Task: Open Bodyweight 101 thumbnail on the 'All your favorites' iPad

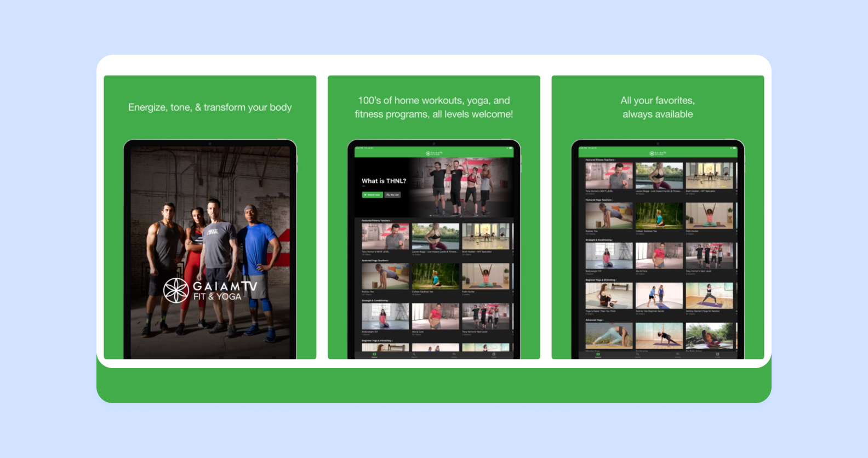Action: [x=609, y=256]
